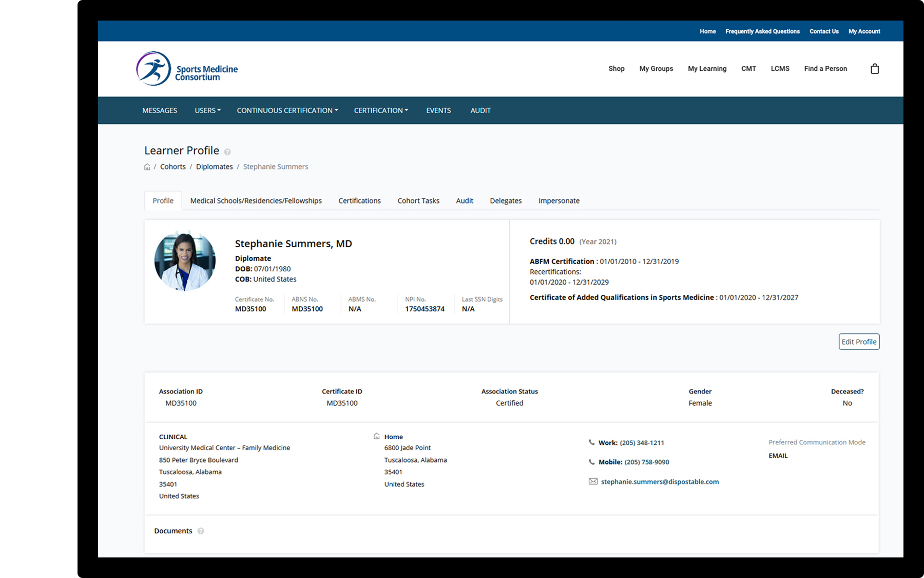The height and width of the screenshot is (578, 924).
Task: Click the work phone icon
Action: [x=592, y=442]
